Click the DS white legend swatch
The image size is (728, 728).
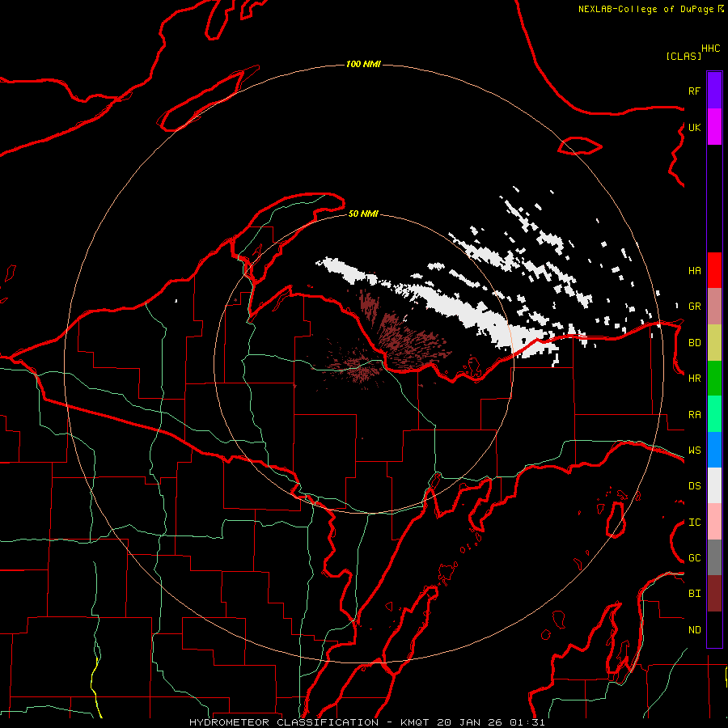[714, 485]
